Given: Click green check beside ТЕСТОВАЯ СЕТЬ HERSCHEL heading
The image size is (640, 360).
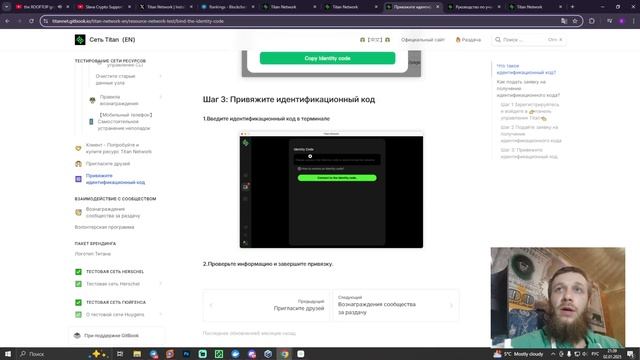Looking at the screenshot, I should click(x=78, y=271).
